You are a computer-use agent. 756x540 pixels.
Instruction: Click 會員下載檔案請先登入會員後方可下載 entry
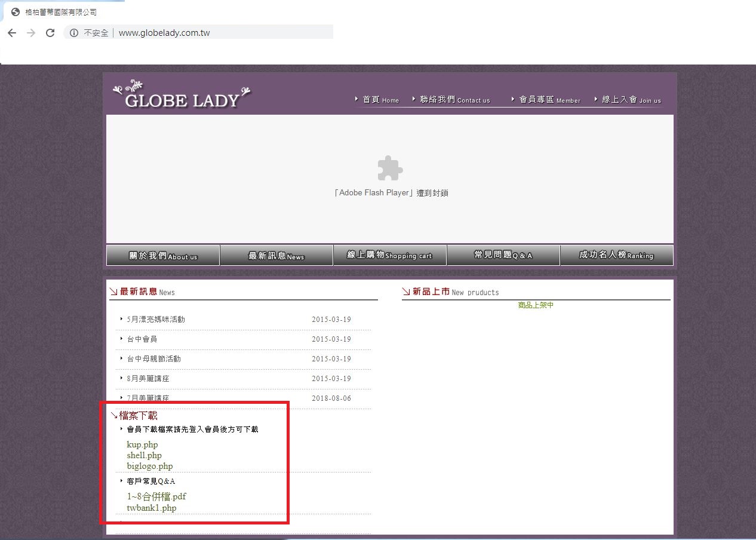tap(192, 429)
